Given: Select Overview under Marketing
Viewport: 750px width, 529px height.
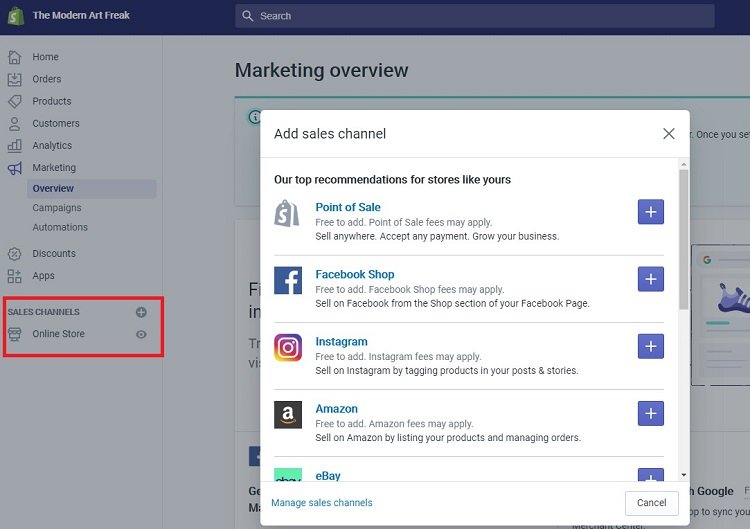Looking at the screenshot, I should click(91, 188).
